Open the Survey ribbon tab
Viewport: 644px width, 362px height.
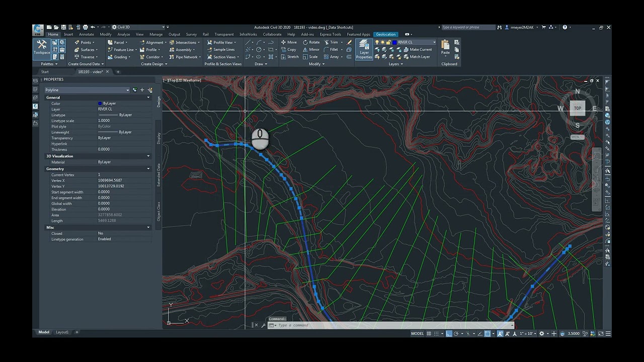coord(191,34)
